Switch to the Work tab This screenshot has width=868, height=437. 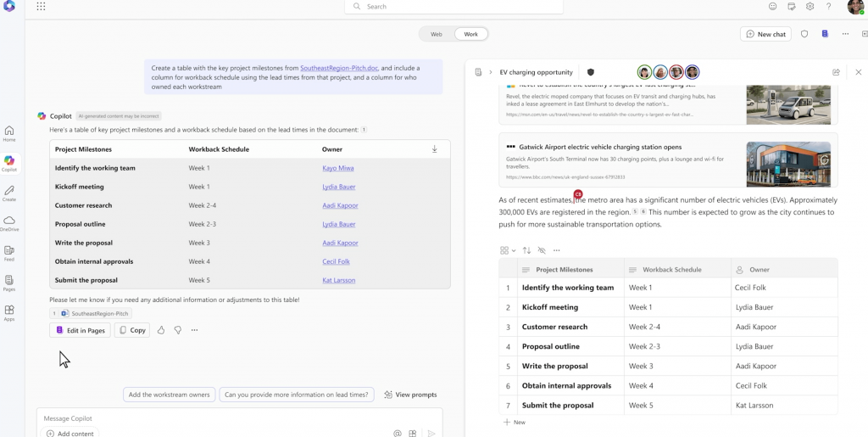[470, 34]
